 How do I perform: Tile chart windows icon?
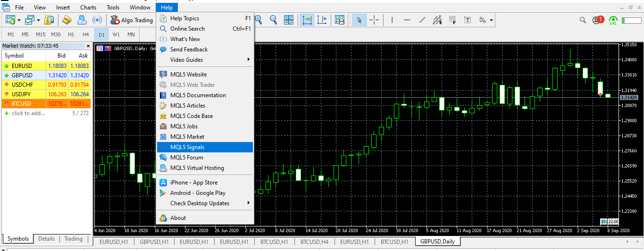point(289,20)
